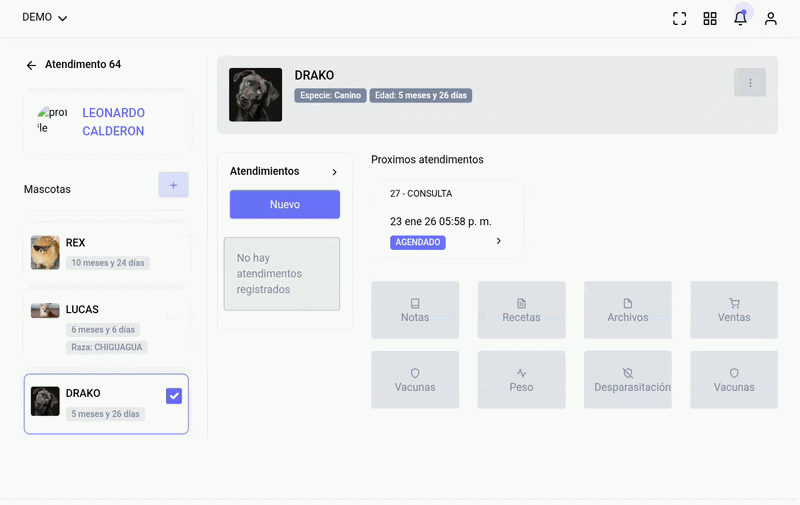Open the notifications bell

pos(740,18)
